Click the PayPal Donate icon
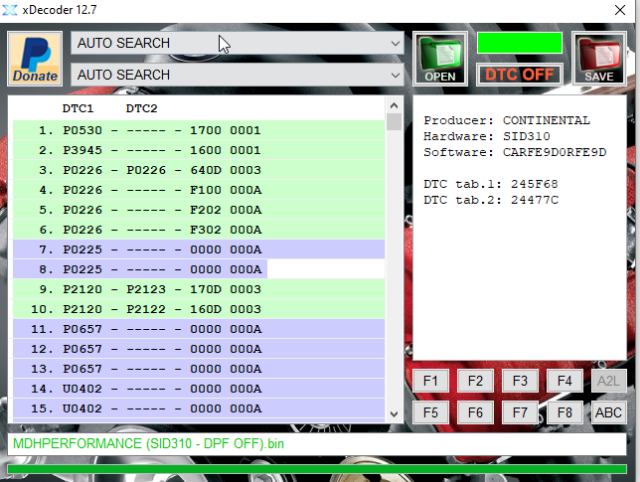This screenshot has height=482, width=640. pyautogui.click(x=35, y=58)
